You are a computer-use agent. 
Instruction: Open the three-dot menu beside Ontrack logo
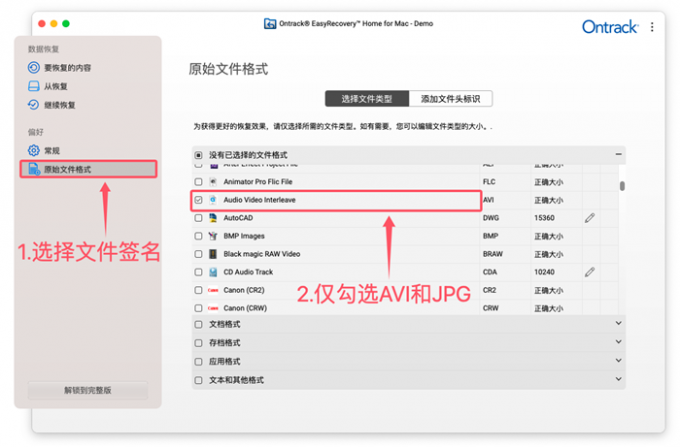point(652,27)
